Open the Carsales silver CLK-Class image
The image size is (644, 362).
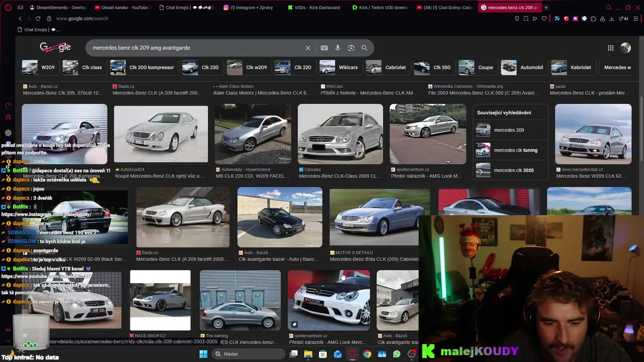(340, 134)
